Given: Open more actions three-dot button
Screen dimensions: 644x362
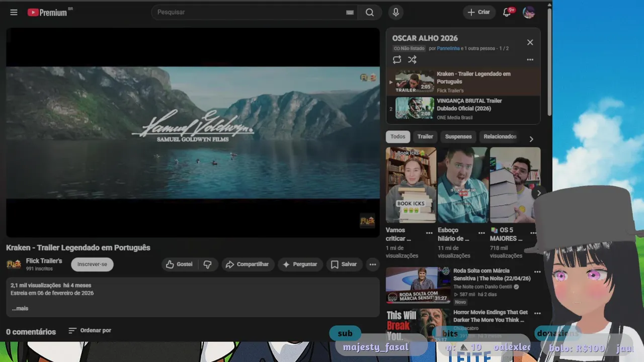Looking at the screenshot, I should (x=372, y=264).
